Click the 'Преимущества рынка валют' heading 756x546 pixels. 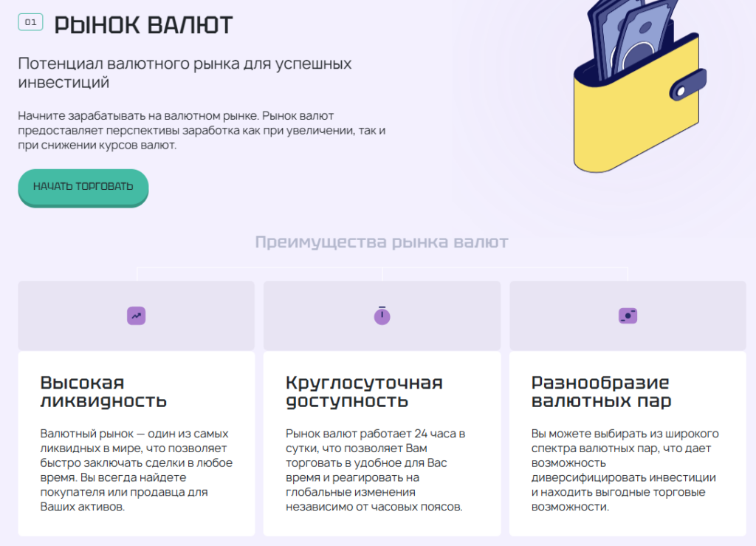click(381, 242)
